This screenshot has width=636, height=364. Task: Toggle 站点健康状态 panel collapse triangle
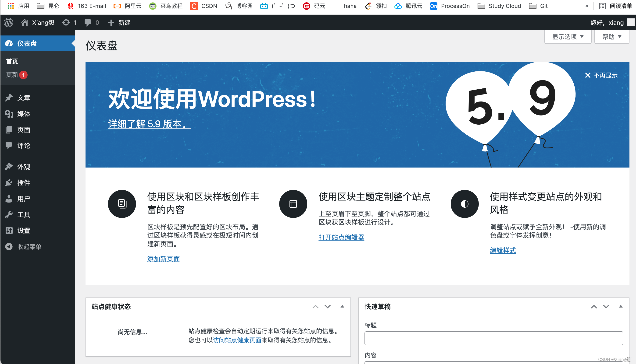click(x=342, y=306)
